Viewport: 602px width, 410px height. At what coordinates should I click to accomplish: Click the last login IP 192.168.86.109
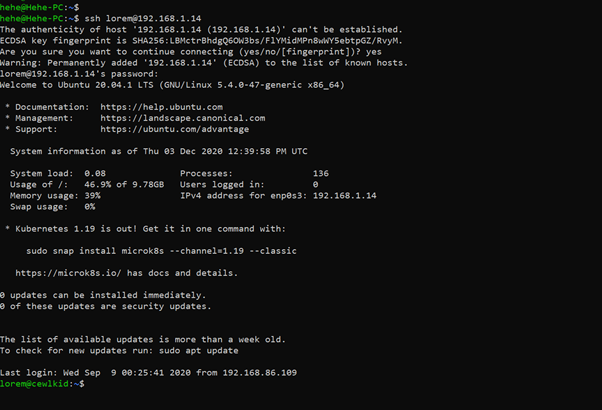pyautogui.click(x=262, y=373)
